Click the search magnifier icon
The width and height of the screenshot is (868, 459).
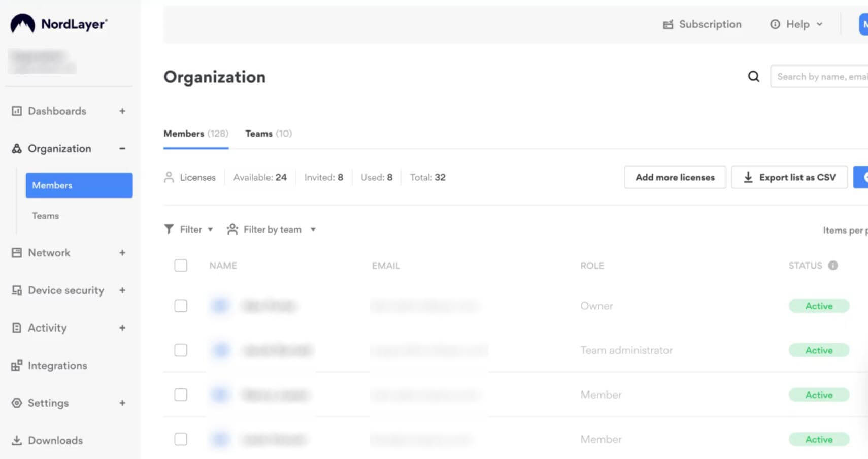pos(754,76)
